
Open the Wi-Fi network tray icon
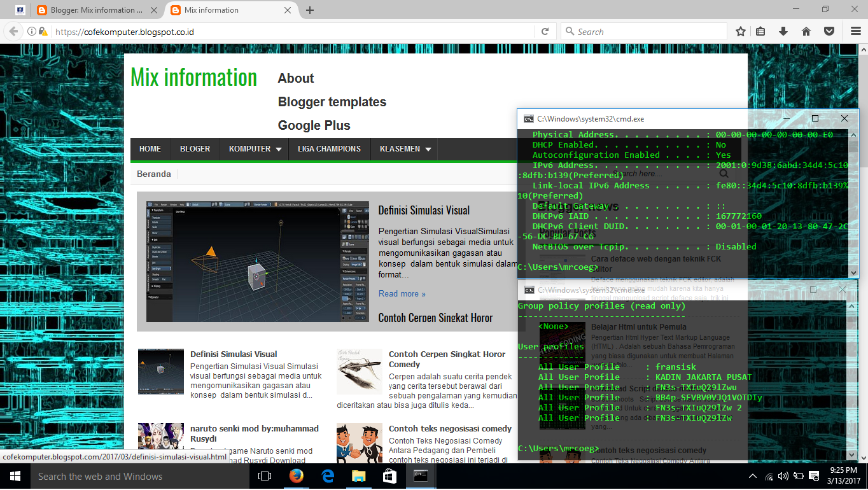coord(769,476)
